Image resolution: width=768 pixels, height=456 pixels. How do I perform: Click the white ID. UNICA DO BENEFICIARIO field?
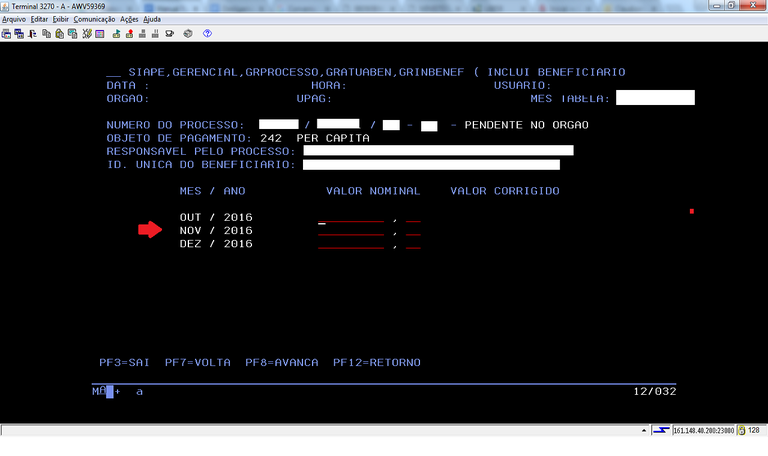pos(431,165)
